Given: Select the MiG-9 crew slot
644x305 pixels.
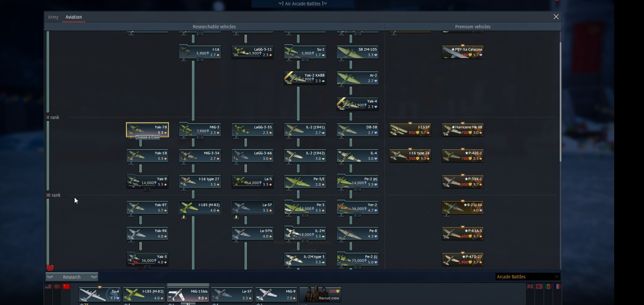Looking at the screenshot, I should 276,294.
